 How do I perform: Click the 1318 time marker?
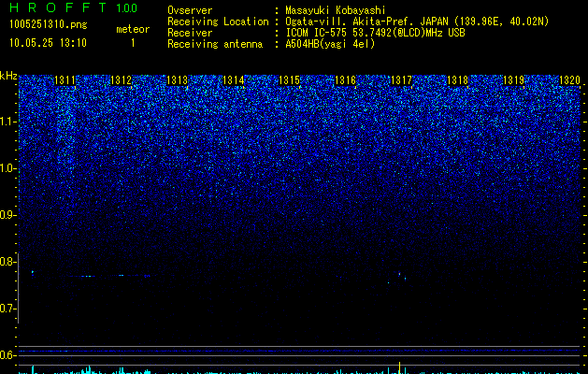[x=458, y=80]
